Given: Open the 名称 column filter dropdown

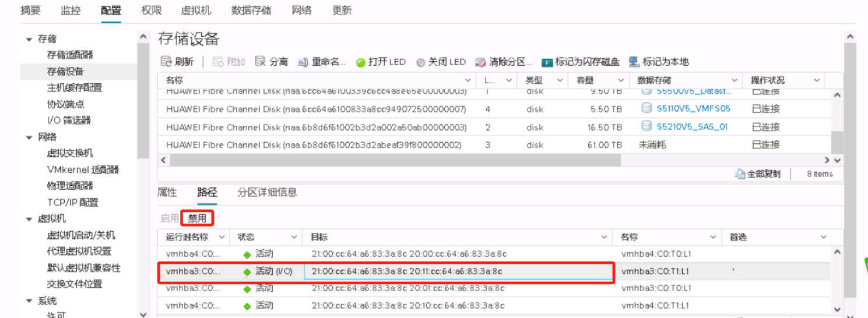Looking at the screenshot, I should (x=468, y=80).
